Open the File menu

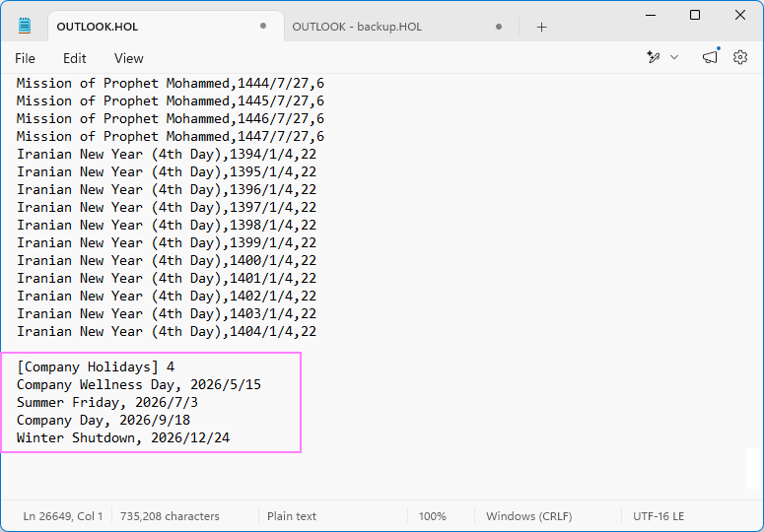[x=25, y=58]
